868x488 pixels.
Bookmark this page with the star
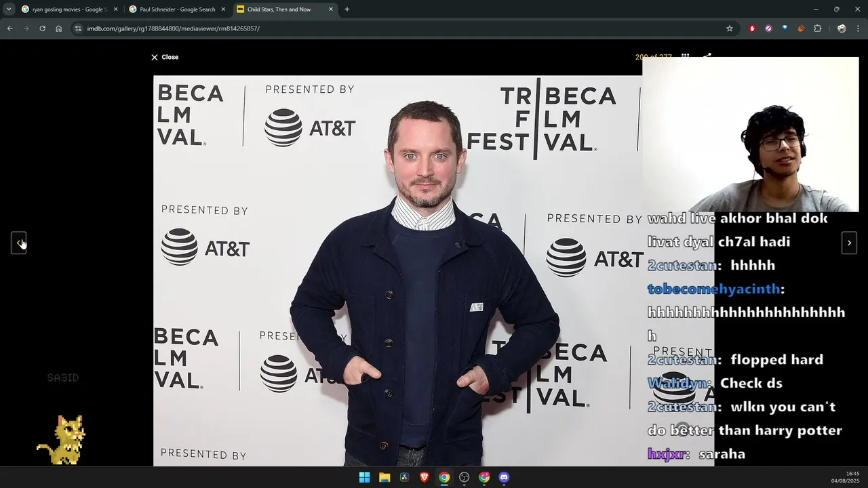point(730,28)
